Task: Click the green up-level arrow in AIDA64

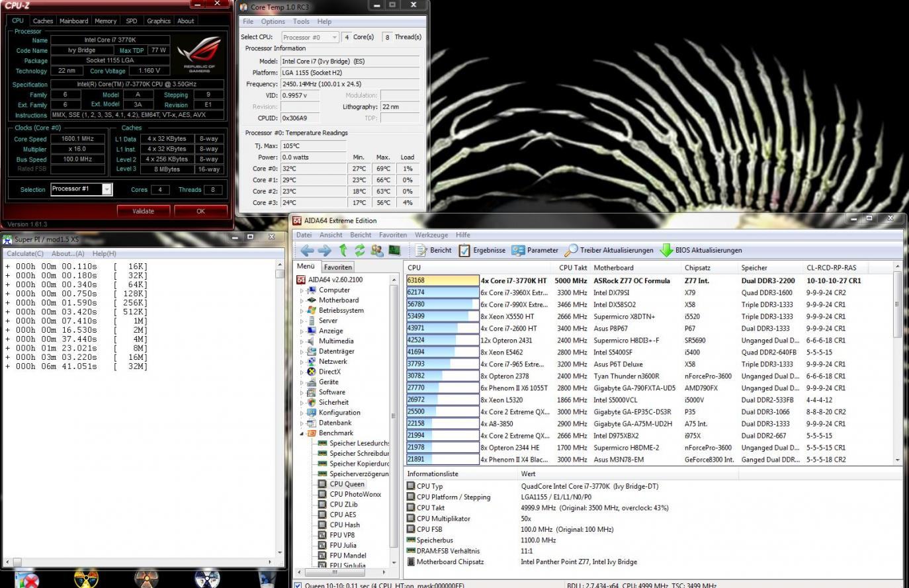Action: pyautogui.click(x=343, y=250)
